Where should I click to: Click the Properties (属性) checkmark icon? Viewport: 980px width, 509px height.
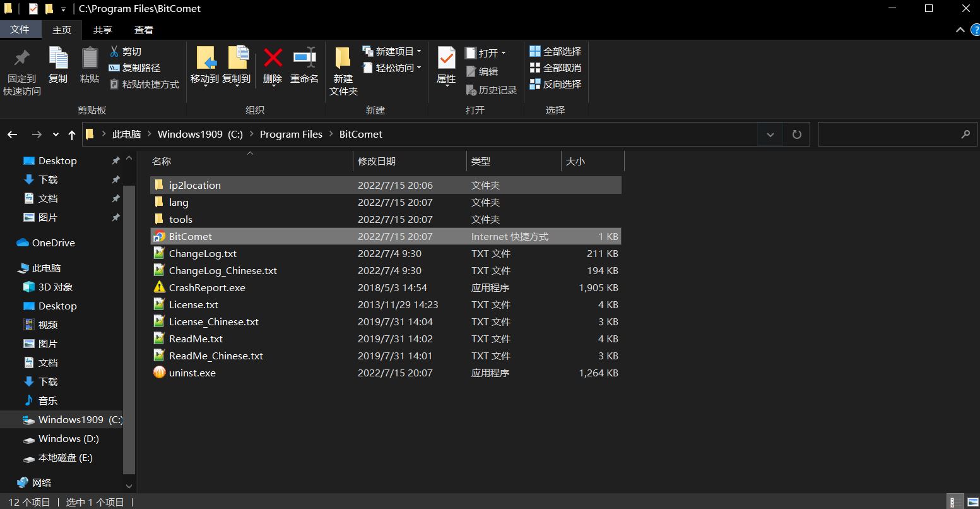tap(446, 59)
